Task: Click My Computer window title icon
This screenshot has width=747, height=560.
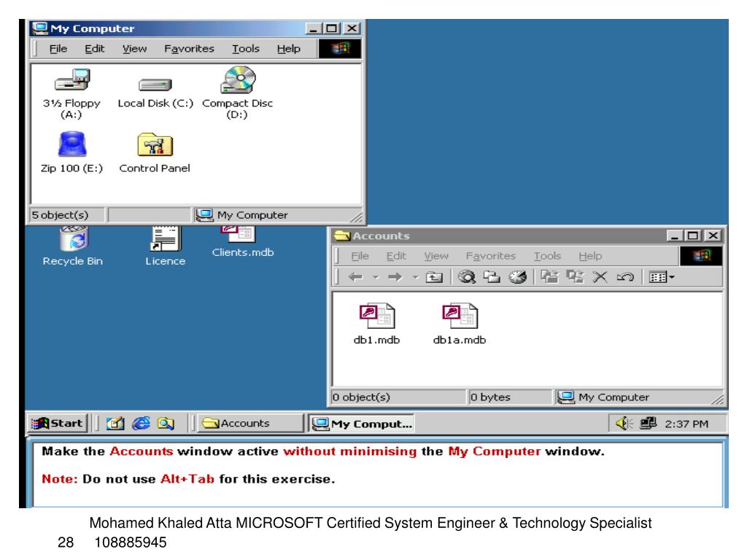Action: tap(40, 28)
